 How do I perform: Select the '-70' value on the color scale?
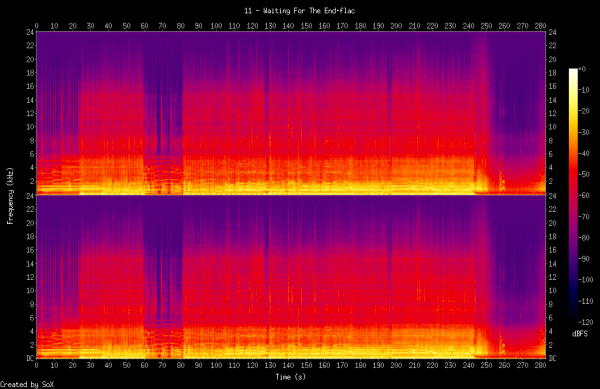(x=584, y=216)
